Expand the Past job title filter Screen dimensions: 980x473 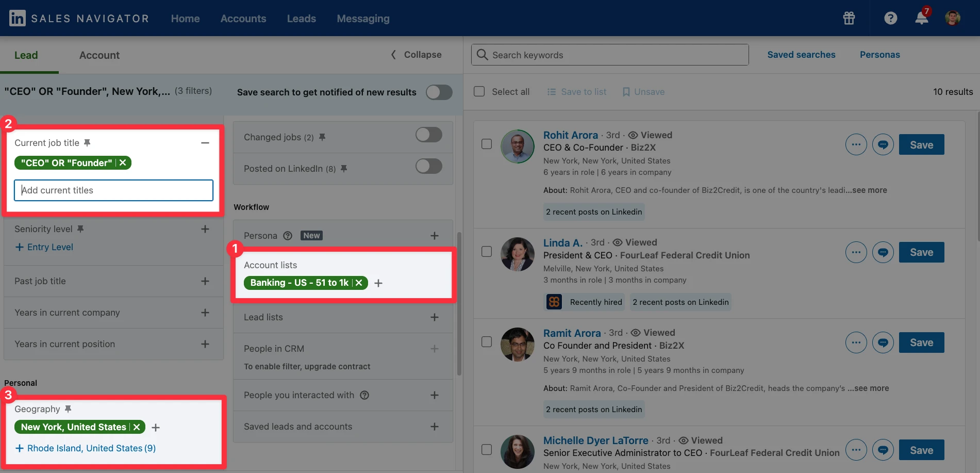[205, 281]
